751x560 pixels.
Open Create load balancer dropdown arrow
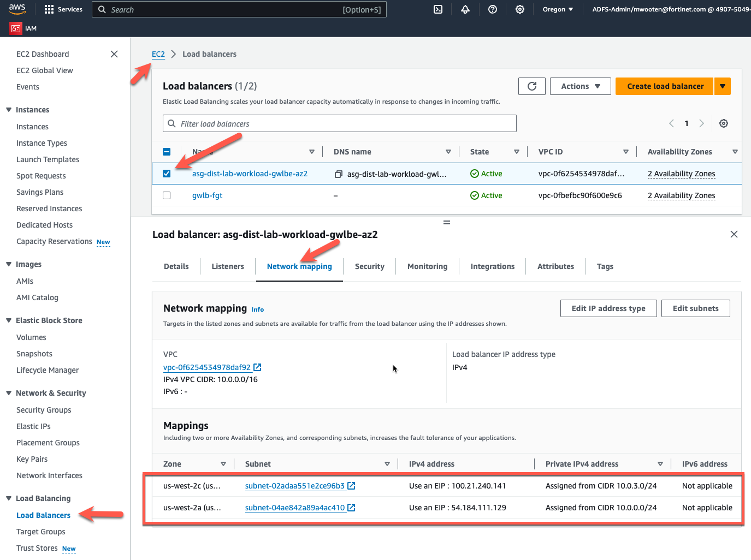click(723, 86)
